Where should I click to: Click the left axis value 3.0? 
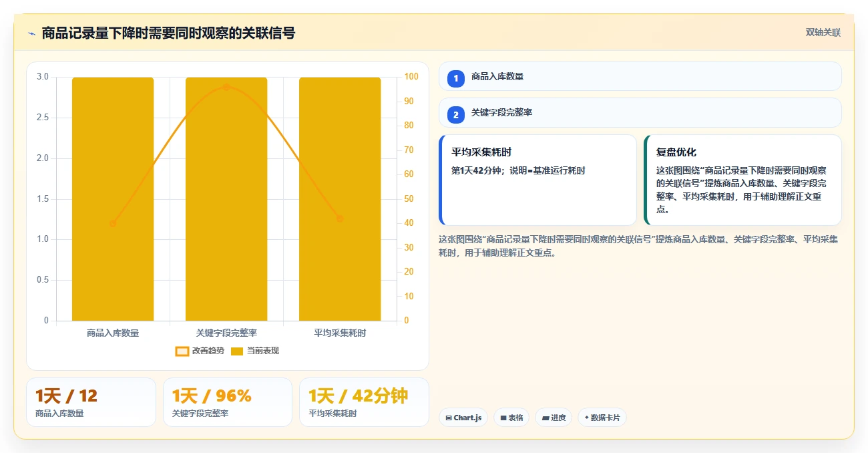43,77
